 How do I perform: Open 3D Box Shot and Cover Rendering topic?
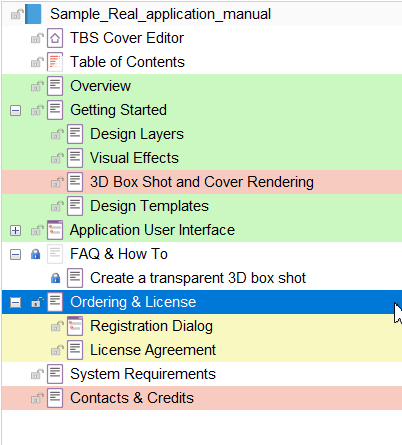tap(202, 182)
